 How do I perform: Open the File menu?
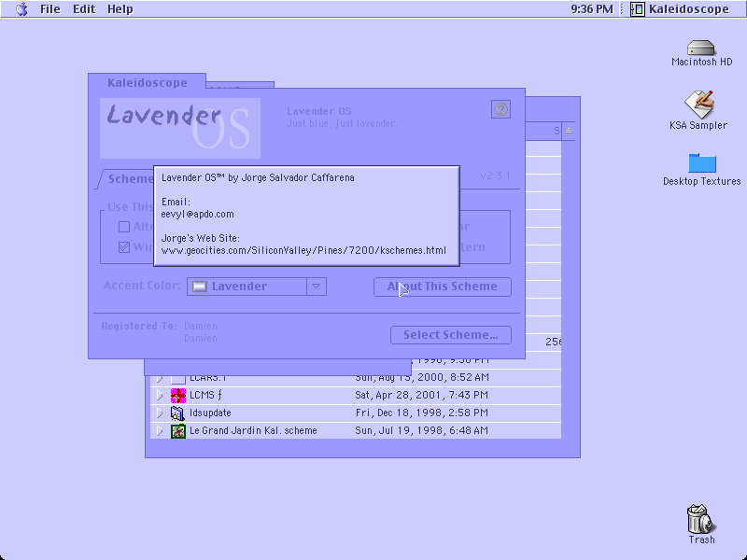(50, 9)
